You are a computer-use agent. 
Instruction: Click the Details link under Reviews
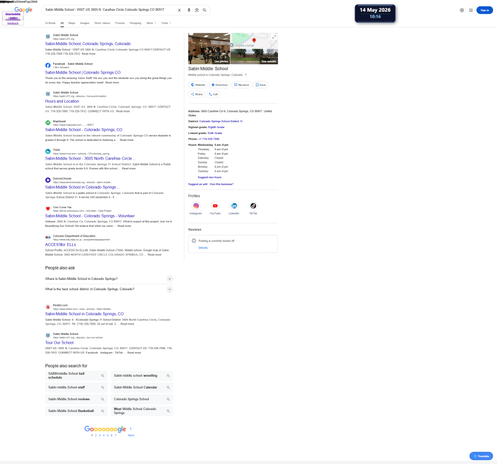tap(203, 248)
